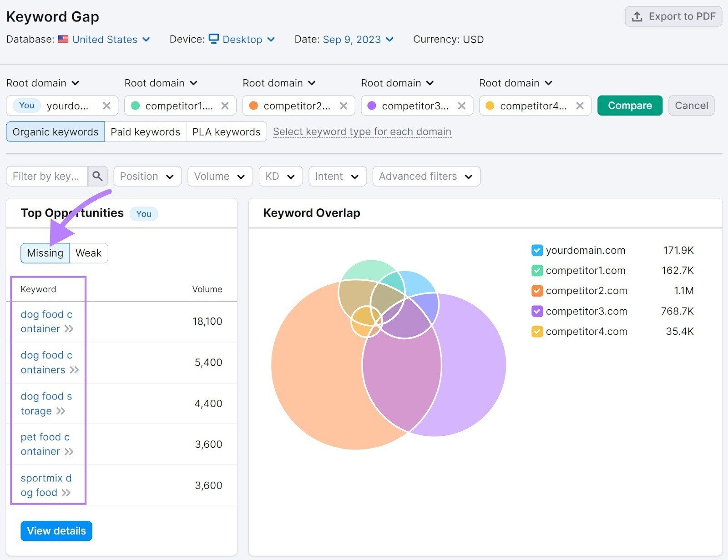Click the double-arrow icon after 'dog food container'
The width and height of the screenshot is (728, 560).
coord(69,329)
